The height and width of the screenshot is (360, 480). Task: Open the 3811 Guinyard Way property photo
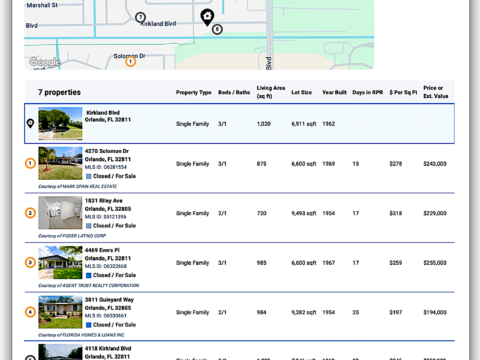pos(60,312)
